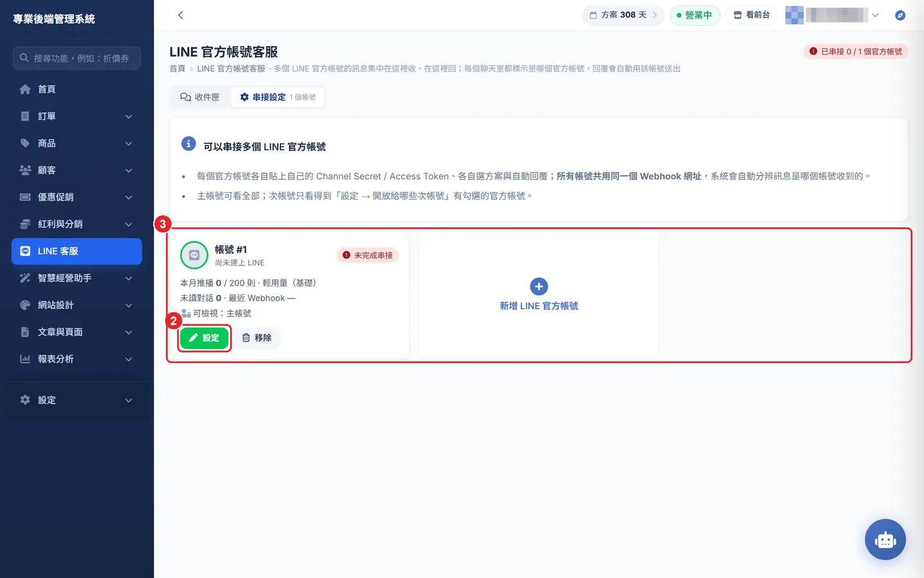Expand the 紅利與分銷 chevron
Image resolution: width=924 pixels, height=578 pixels.
tap(128, 224)
